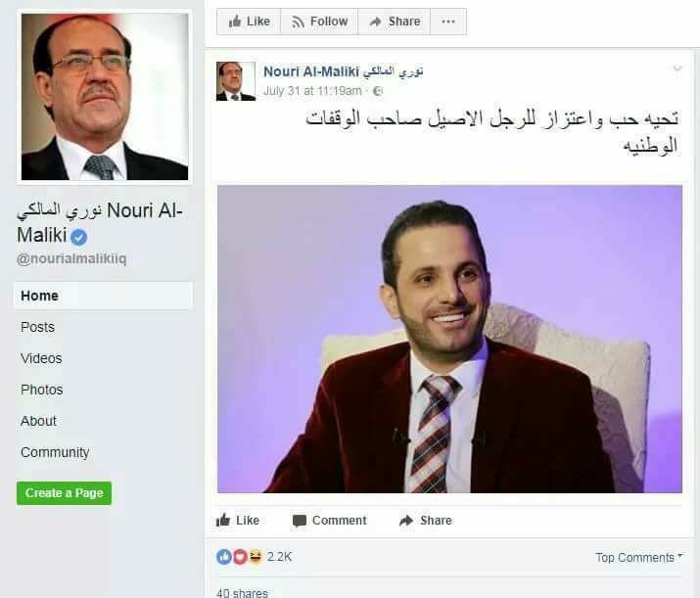Open the Photos sidebar section
700x598 pixels.
(41, 390)
